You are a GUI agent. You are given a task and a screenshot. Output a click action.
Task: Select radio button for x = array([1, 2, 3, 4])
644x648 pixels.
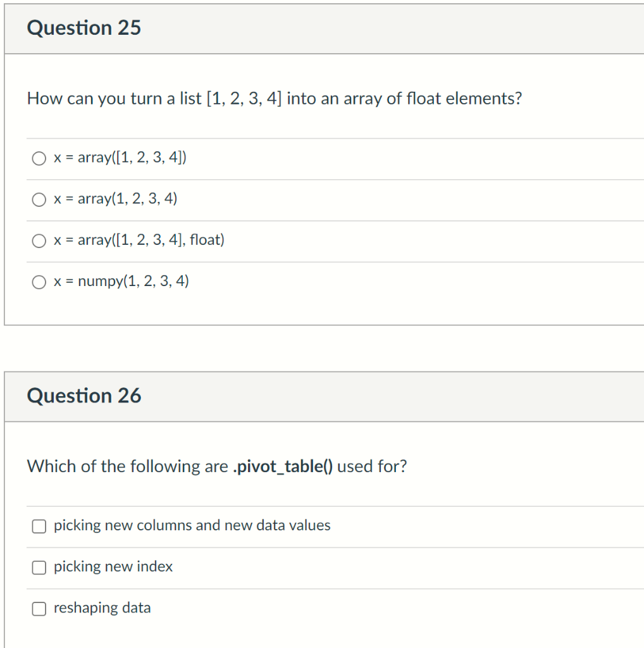click(x=39, y=158)
